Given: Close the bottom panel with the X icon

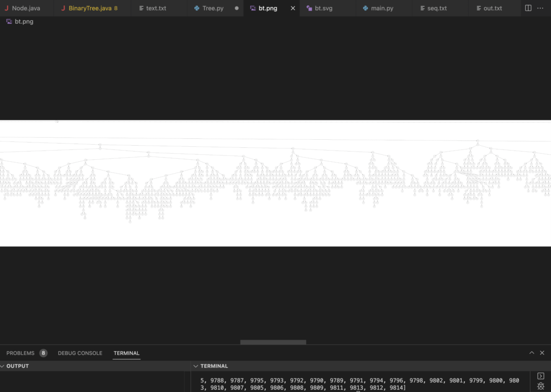Looking at the screenshot, I should click(542, 353).
